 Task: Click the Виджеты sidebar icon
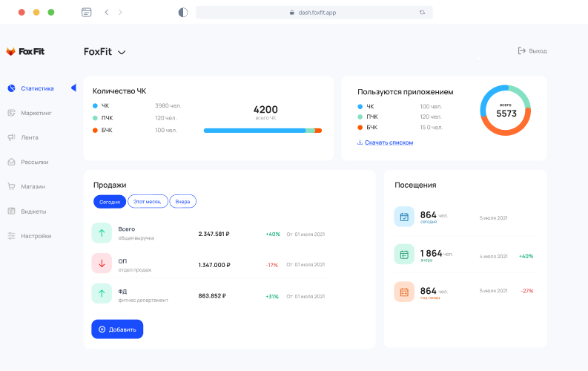tap(12, 211)
